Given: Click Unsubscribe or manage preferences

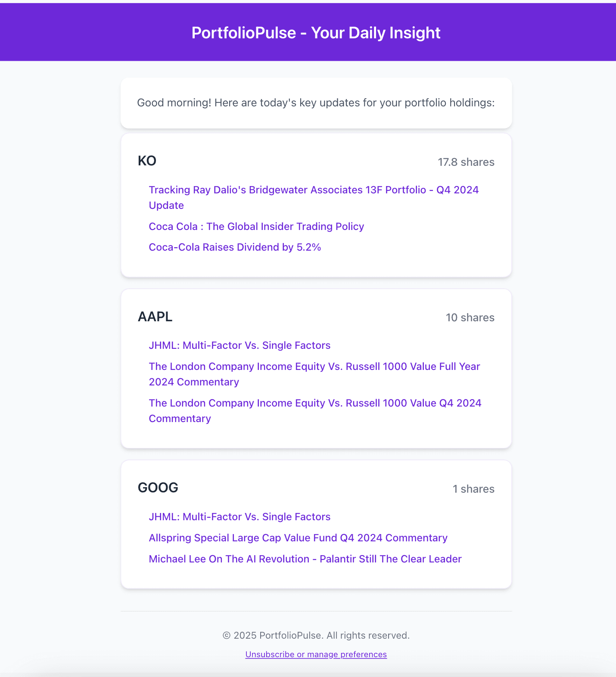Looking at the screenshot, I should [x=316, y=654].
